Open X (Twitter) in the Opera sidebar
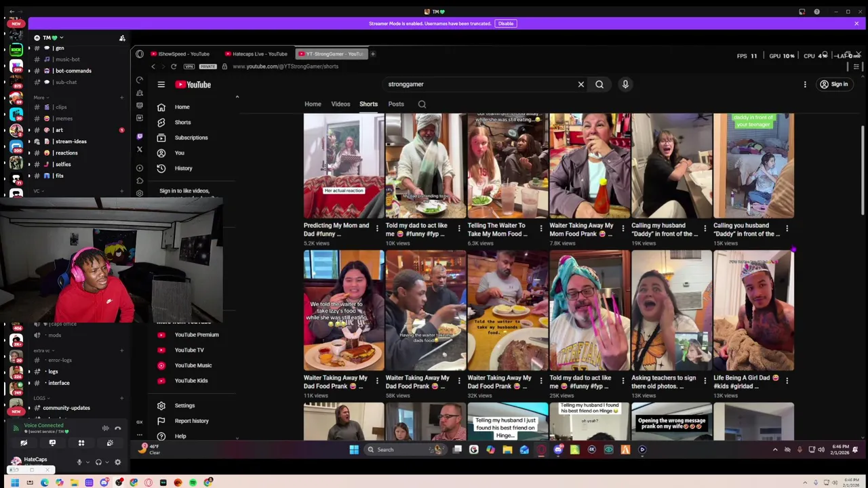Viewport: 868px width, 488px height. [x=140, y=149]
